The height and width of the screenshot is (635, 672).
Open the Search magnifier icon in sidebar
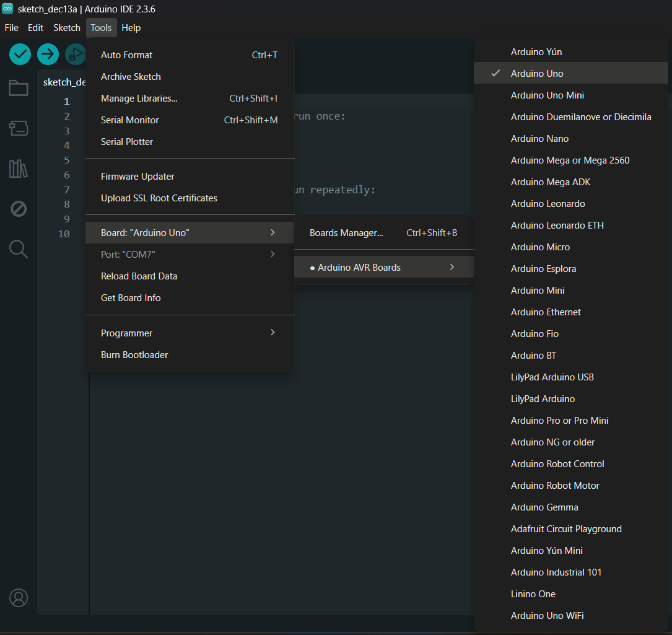19,249
